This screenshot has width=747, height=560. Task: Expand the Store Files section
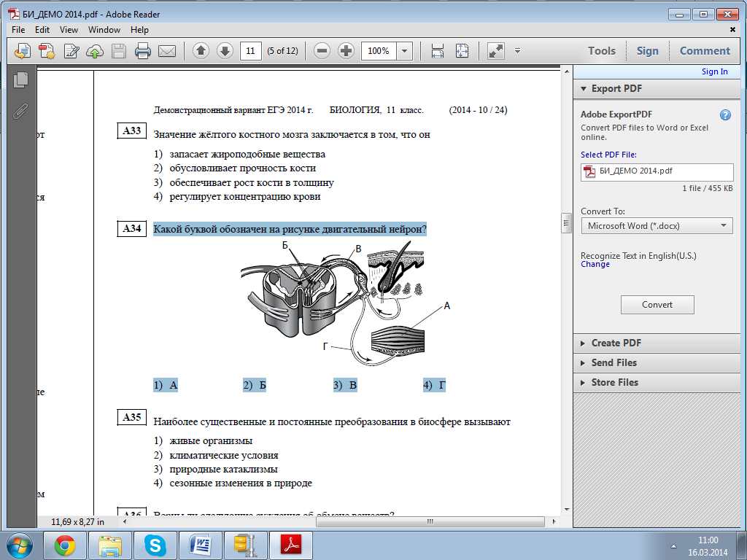pos(657,382)
